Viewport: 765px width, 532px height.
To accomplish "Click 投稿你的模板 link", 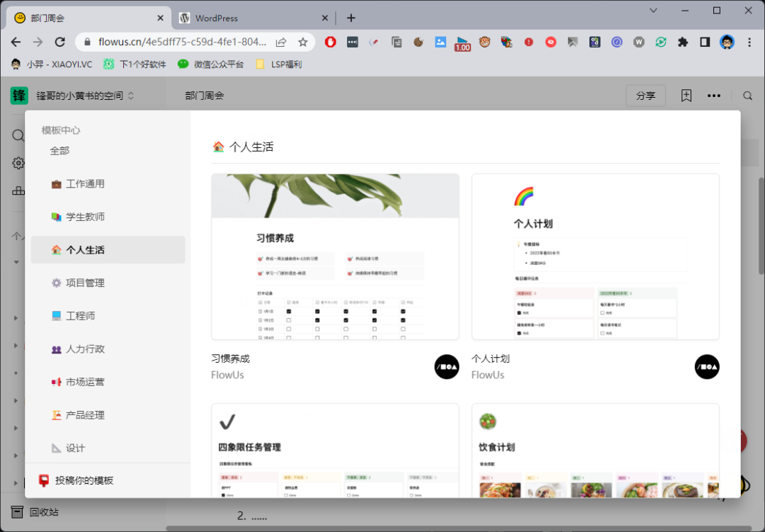I will pos(76,481).
